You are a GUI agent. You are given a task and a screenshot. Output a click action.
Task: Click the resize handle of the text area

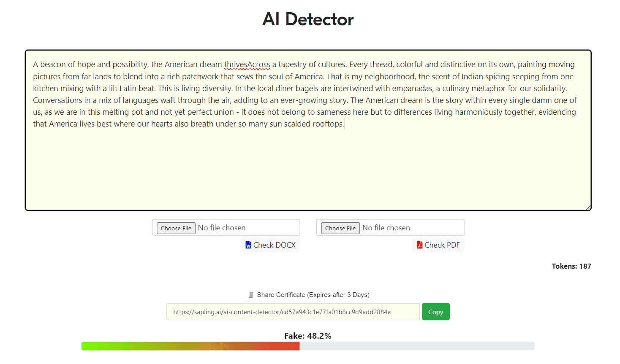coord(588,208)
